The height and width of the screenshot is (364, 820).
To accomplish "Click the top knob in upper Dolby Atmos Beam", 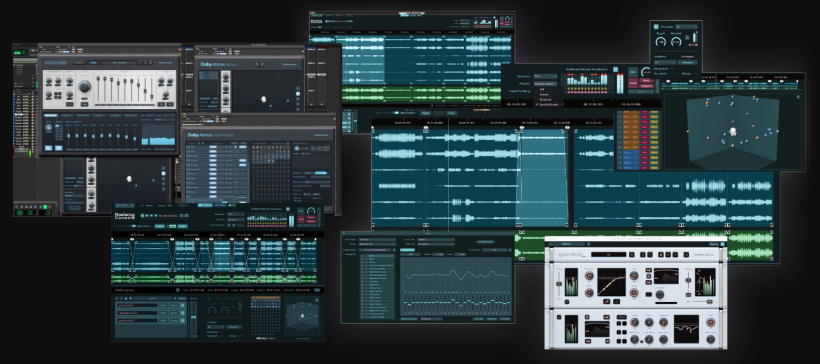I will 225,77.
